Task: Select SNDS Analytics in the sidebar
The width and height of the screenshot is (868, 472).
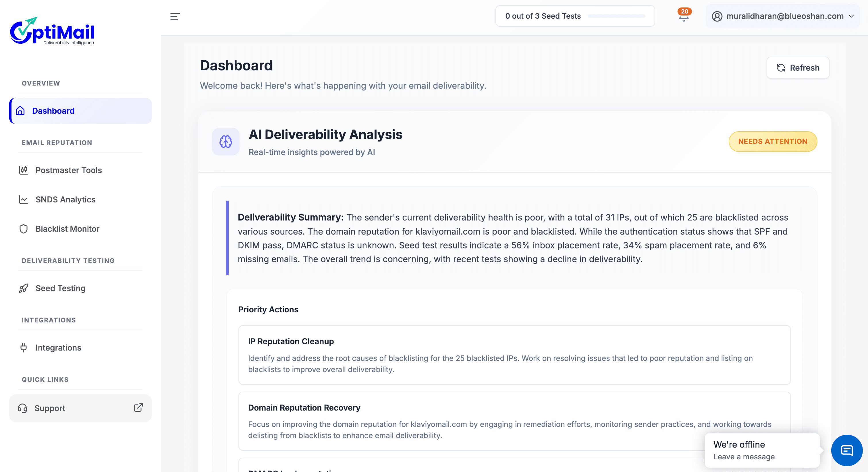Action: point(65,200)
